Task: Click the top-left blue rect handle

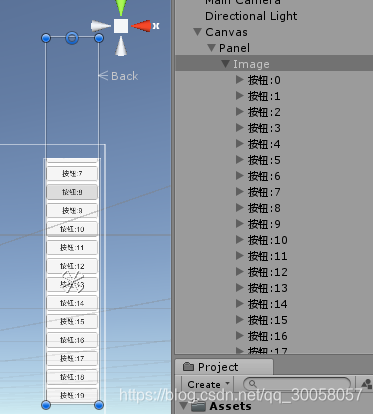Action: point(46,38)
